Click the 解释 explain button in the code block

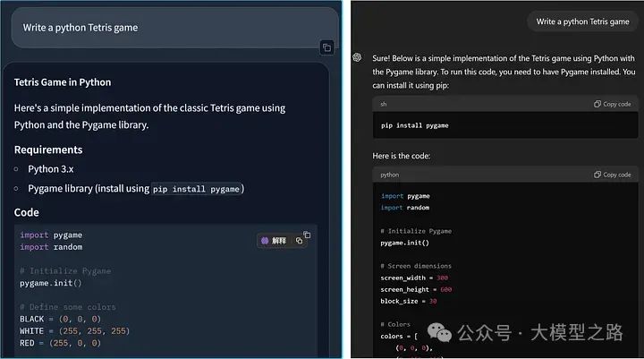(274, 240)
